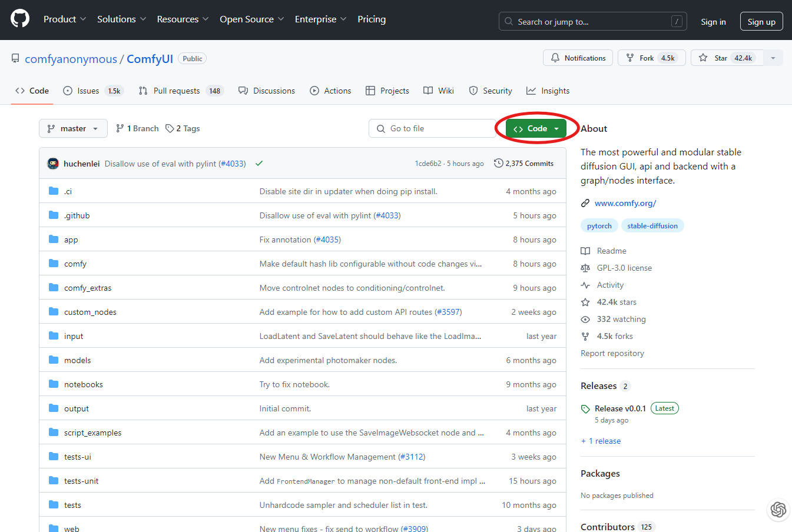Viewport: 792px width, 532px height.
Task: Click the comfyanonymous owner link
Action: pos(71,59)
